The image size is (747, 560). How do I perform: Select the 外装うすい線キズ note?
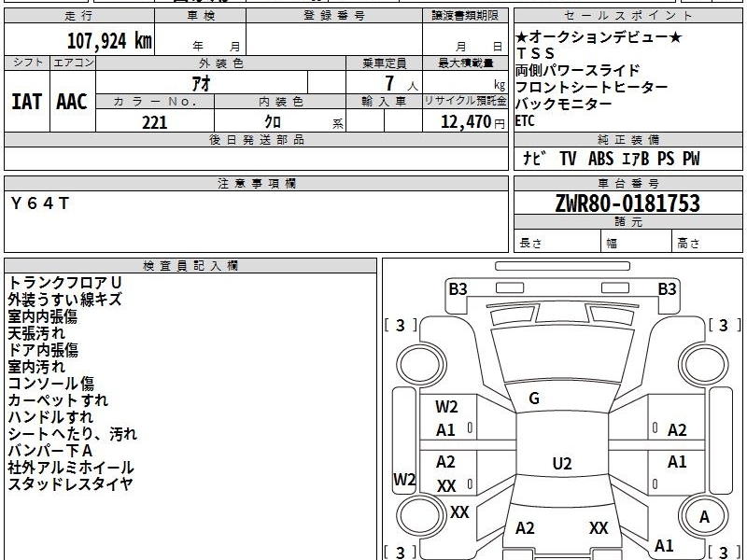(64, 300)
